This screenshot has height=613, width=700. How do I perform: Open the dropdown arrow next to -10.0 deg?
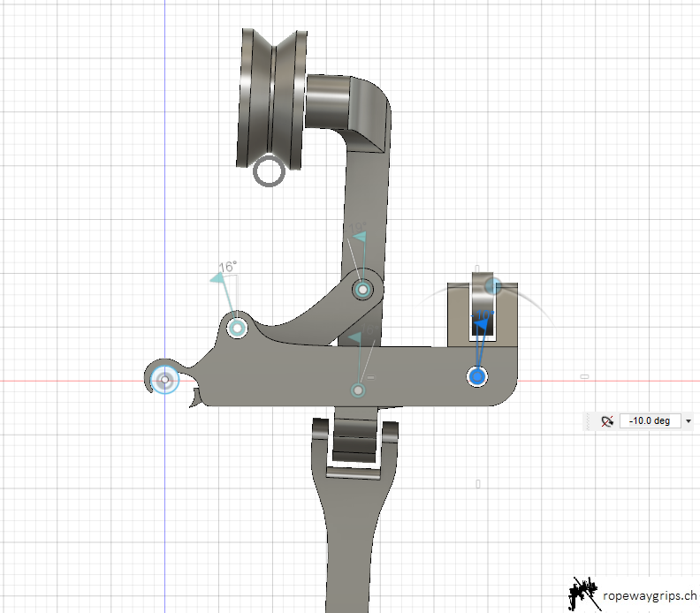[688, 421]
